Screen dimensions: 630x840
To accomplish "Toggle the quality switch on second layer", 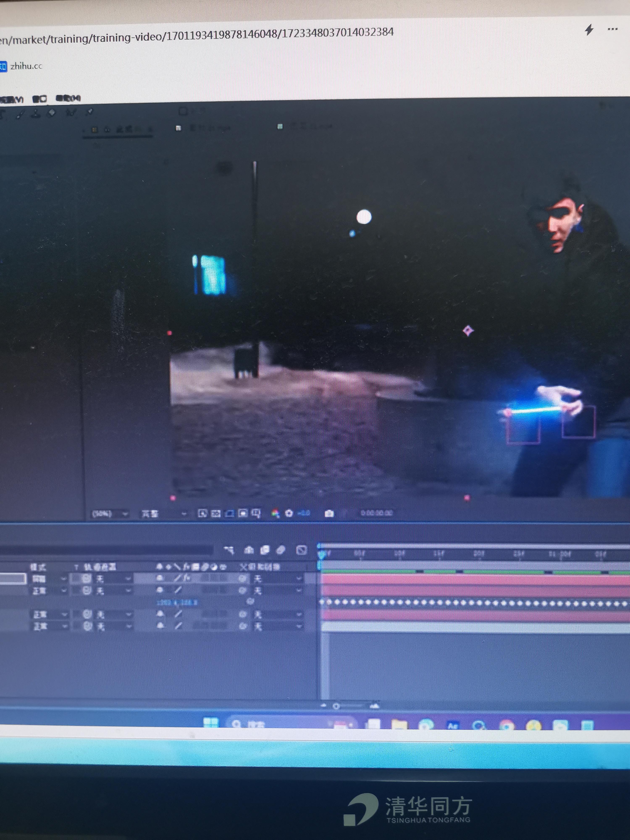I will [178, 590].
